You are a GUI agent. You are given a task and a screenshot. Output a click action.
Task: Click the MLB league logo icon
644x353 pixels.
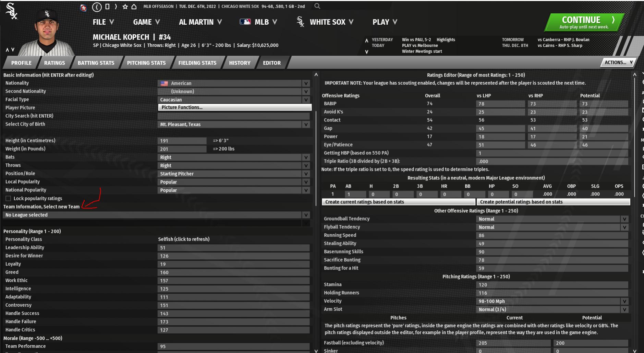245,22
